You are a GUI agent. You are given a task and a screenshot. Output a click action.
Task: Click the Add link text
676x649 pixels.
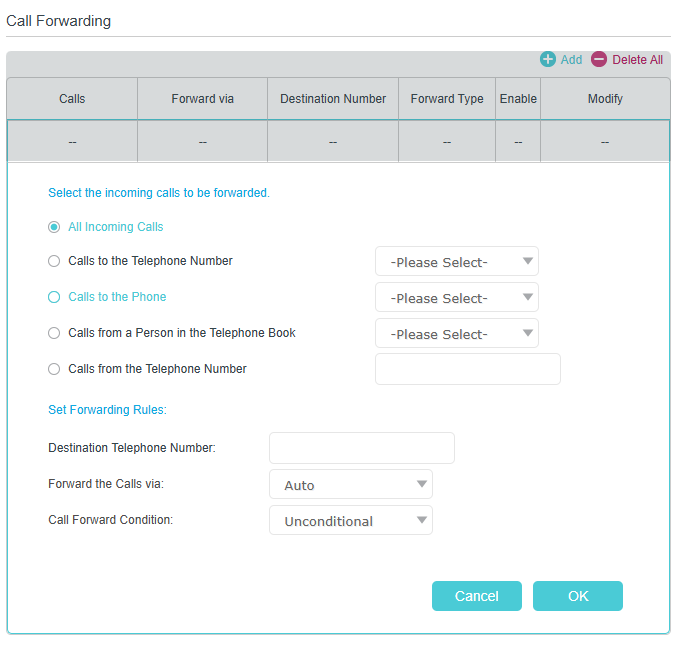point(571,60)
